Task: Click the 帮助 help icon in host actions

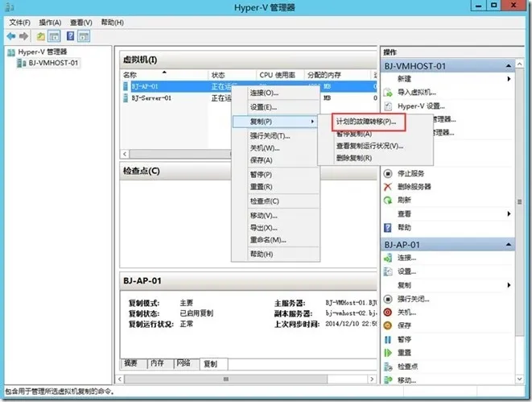Action: [388, 227]
